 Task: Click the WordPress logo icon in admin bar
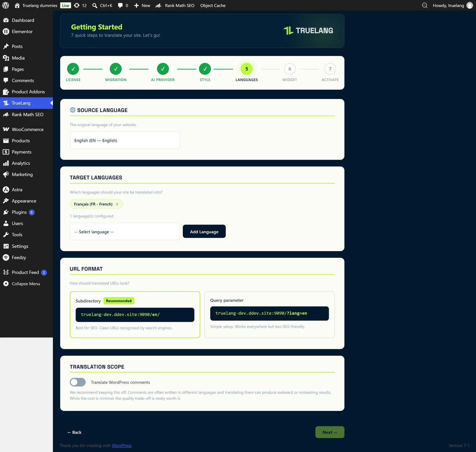coord(6,5)
